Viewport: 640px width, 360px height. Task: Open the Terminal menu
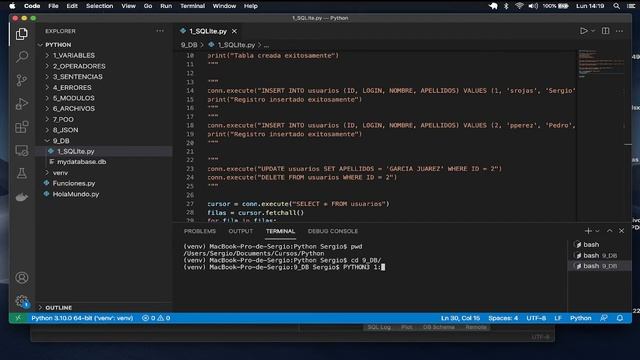(192, 6)
